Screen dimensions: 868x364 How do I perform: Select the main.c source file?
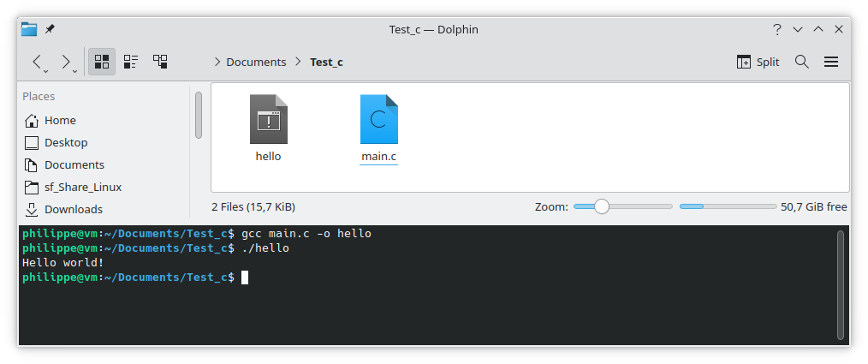point(379,128)
